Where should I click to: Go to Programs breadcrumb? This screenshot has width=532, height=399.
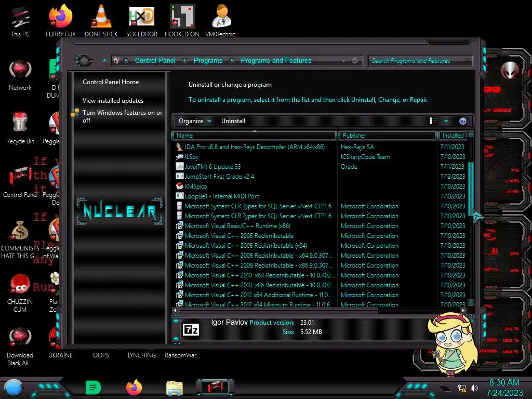208,60
